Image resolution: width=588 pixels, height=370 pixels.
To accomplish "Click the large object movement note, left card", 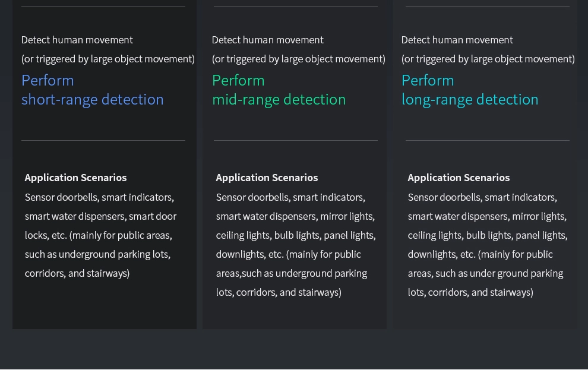I will 108,59.
